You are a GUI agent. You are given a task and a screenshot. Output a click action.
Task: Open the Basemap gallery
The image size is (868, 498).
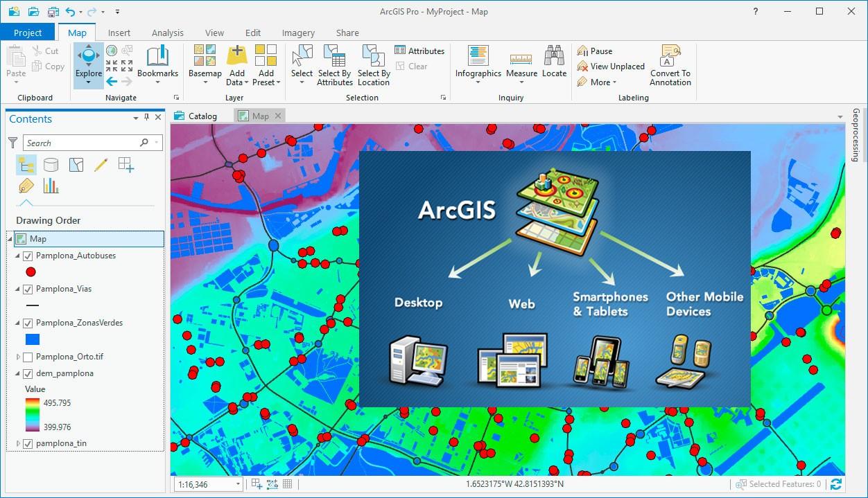click(x=205, y=65)
